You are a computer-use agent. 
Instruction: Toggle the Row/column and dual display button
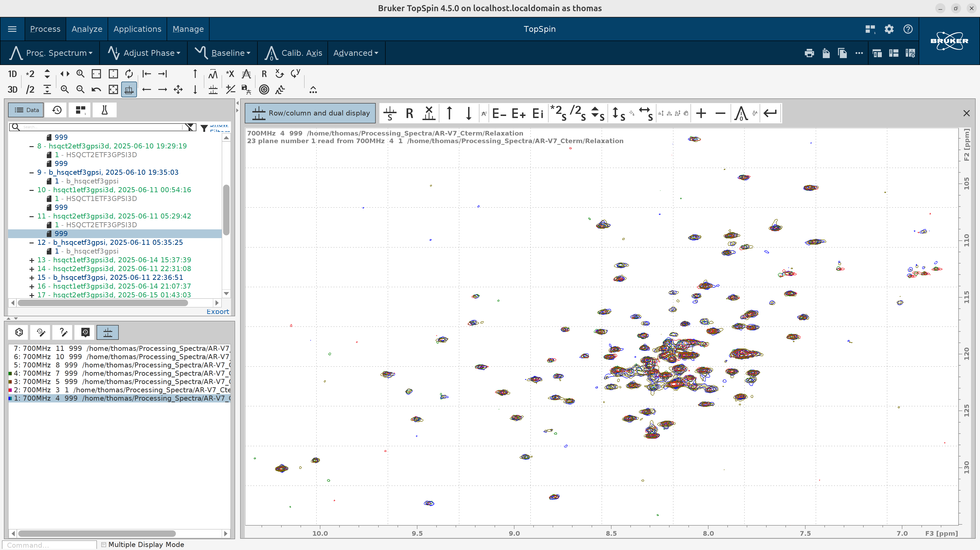coord(310,113)
